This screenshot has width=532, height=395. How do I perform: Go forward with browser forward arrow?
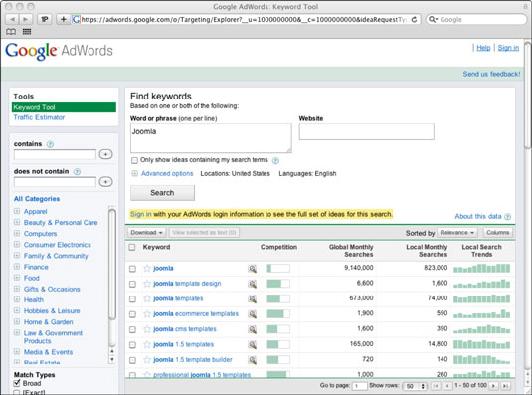coord(26,19)
